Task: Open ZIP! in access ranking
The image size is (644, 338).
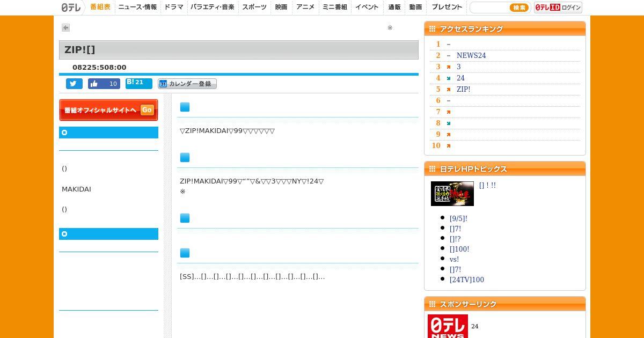Action: click(x=464, y=90)
